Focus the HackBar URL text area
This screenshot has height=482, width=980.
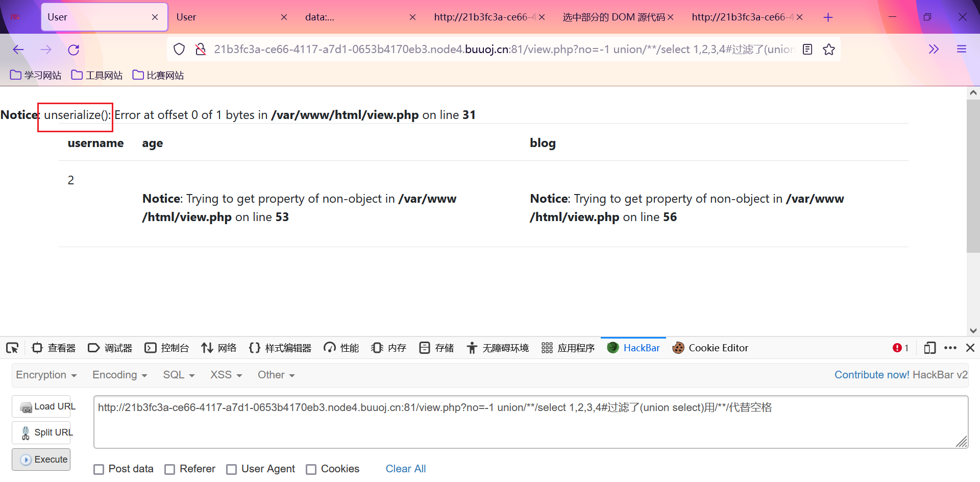(x=531, y=422)
